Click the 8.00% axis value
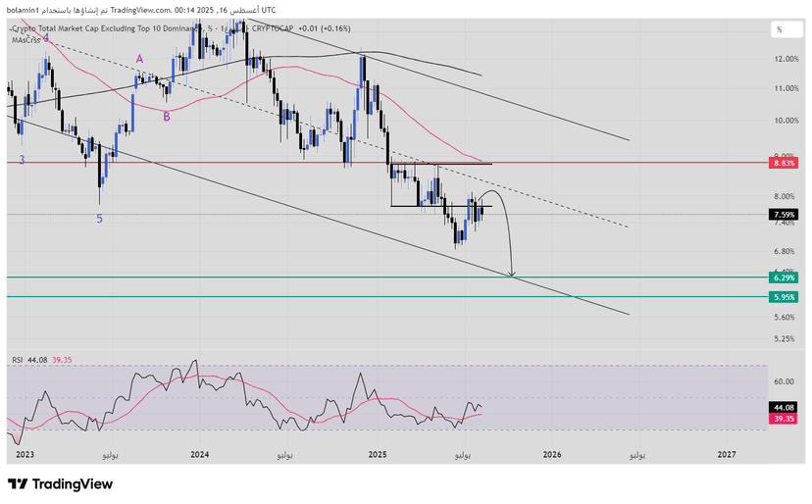Image resolution: width=812 pixels, height=504 pixels. [784, 196]
